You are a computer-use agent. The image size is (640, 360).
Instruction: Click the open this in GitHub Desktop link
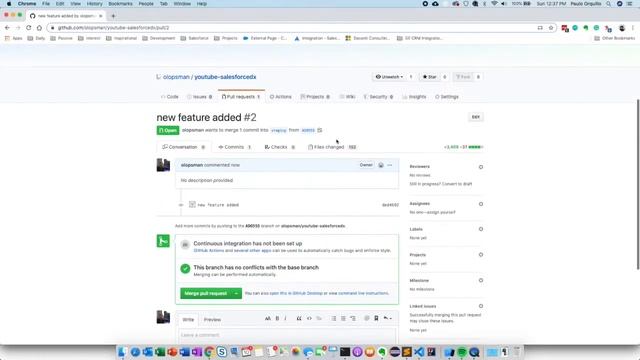tap(296, 293)
